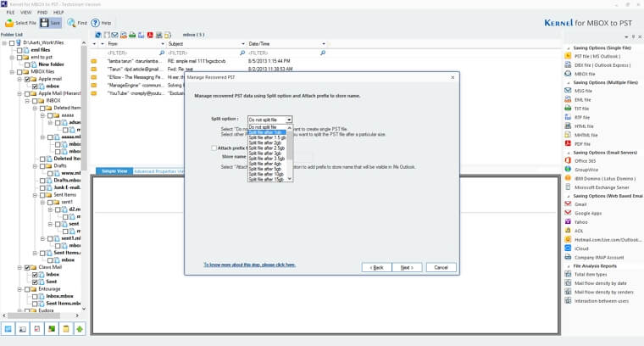Choose DBX file (Outlook Express) saving option
The height and width of the screenshot is (346, 644).
pos(602,65)
